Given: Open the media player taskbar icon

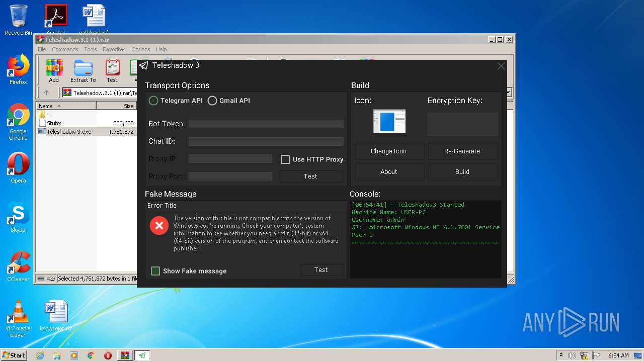Looking at the screenshot, I should (74, 355).
